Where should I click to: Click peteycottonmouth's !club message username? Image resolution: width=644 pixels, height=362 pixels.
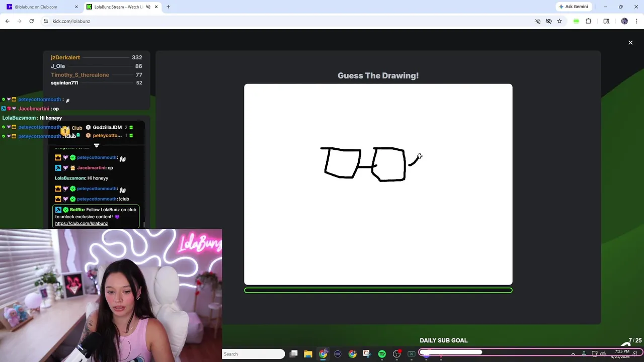pyautogui.click(x=97, y=199)
